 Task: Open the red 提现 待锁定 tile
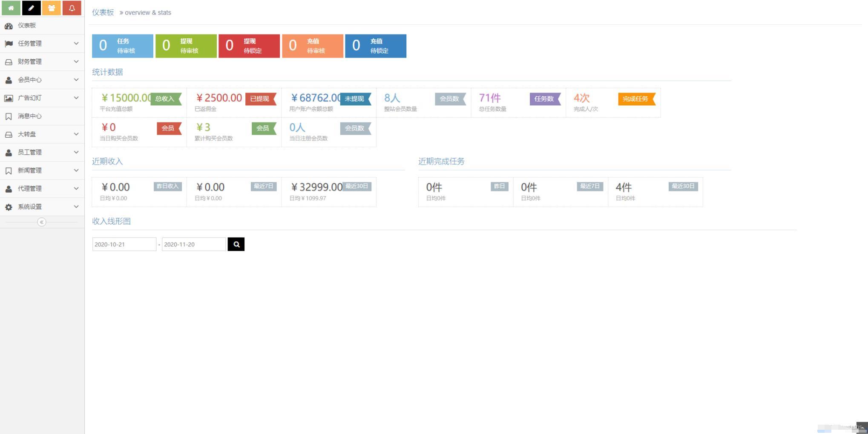click(x=249, y=46)
